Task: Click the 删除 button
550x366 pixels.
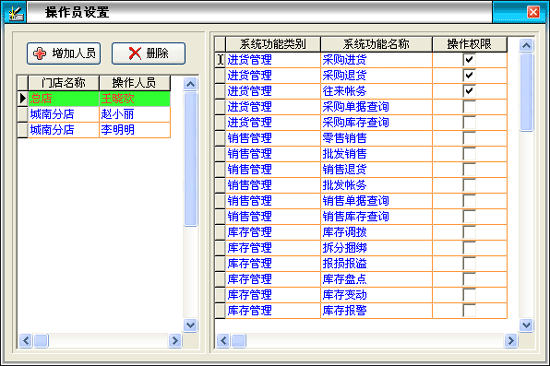Action: point(148,53)
